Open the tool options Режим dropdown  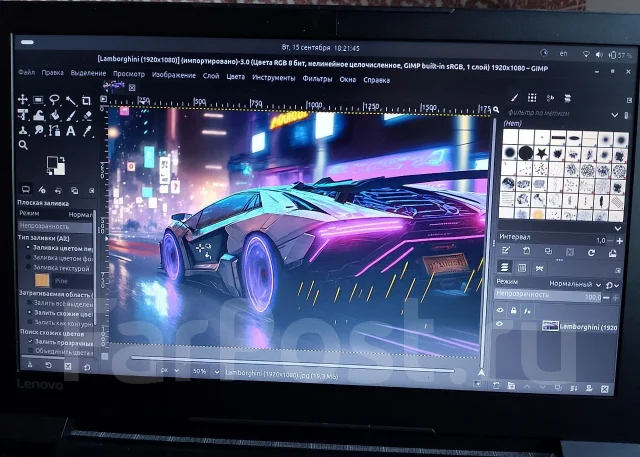coord(56,214)
